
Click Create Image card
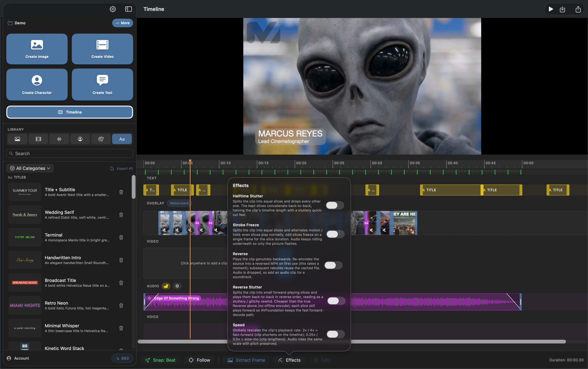pyautogui.click(x=37, y=49)
